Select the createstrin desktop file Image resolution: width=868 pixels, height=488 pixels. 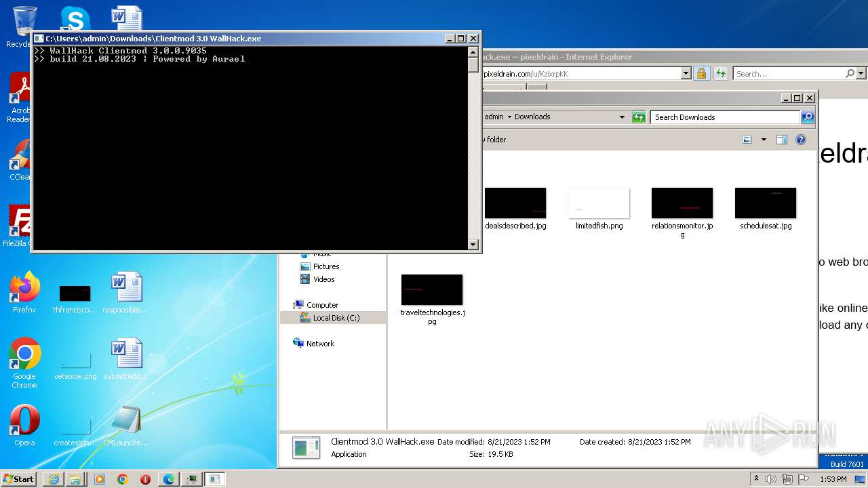(75, 432)
